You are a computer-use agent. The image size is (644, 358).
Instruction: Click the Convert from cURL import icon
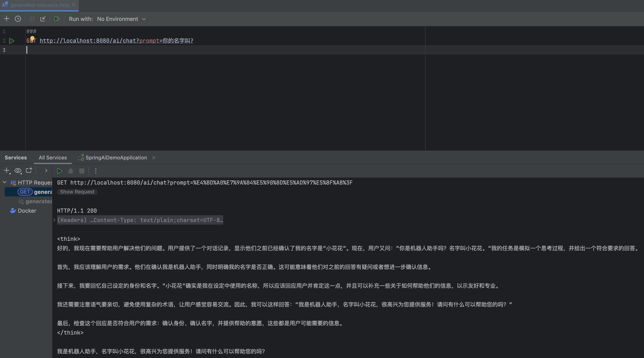43,19
